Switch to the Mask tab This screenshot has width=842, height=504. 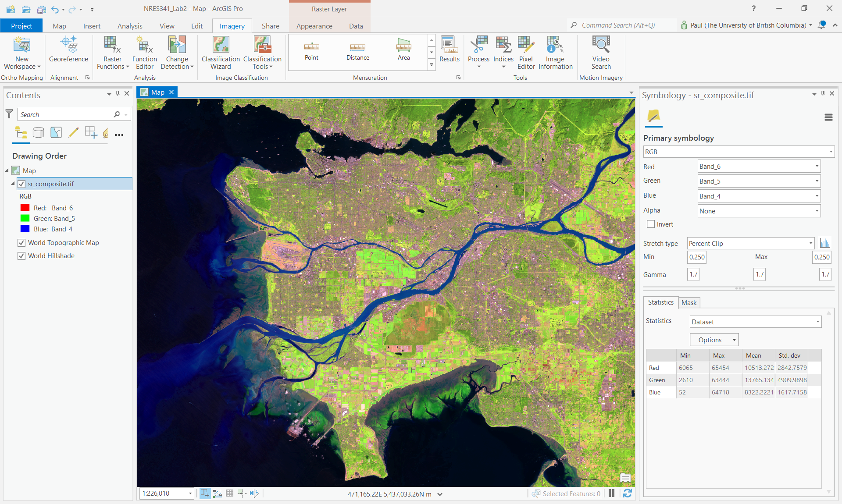[689, 303]
